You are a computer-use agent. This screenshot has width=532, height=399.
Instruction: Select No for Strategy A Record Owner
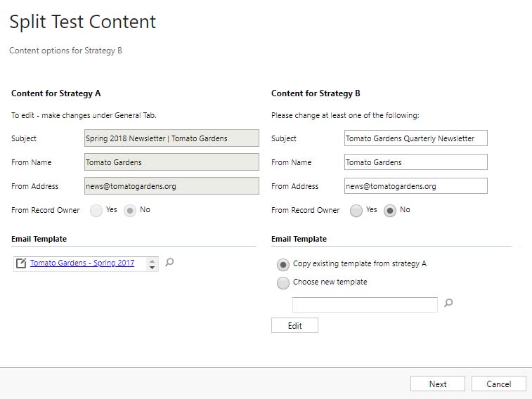click(130, 210)
